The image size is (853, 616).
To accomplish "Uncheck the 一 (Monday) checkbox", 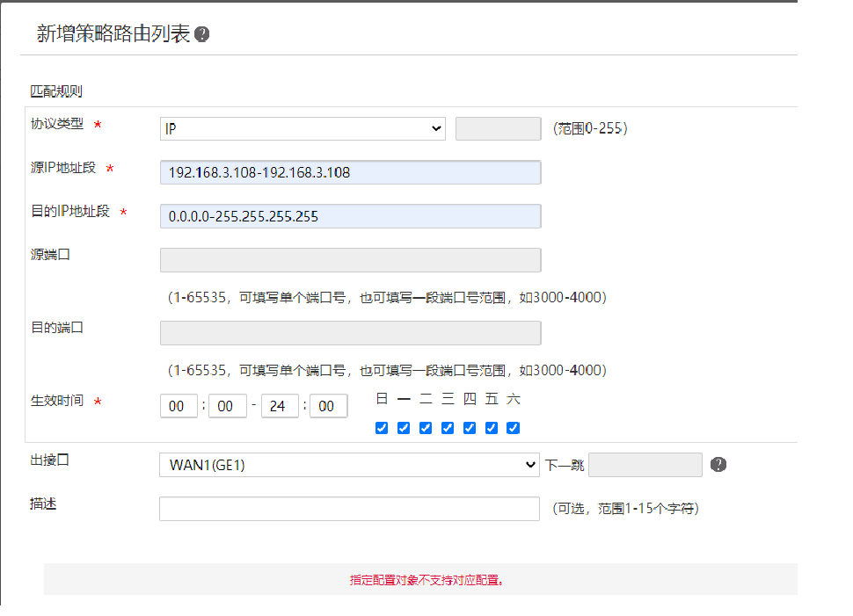I will (404, 428).
